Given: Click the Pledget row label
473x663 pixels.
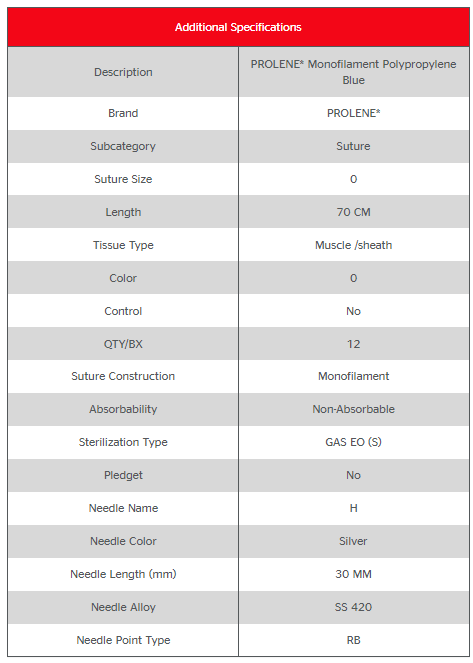Looking at the screenshot, I should 123,475.
